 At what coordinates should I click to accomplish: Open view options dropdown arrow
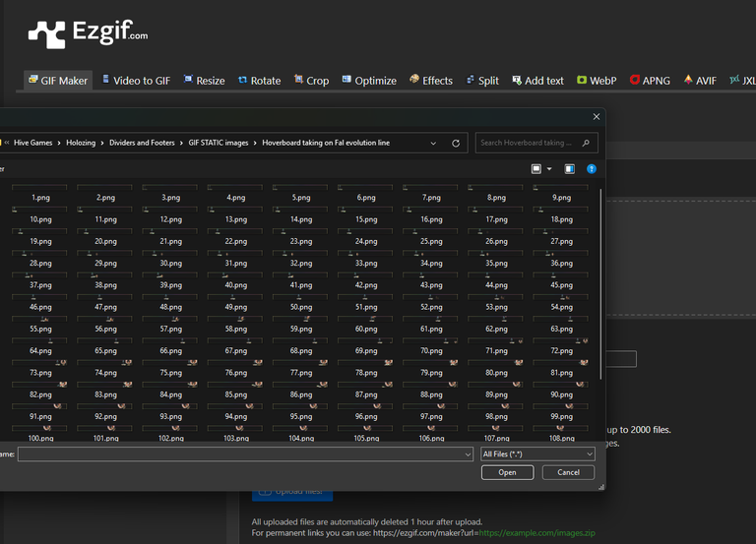549,169
